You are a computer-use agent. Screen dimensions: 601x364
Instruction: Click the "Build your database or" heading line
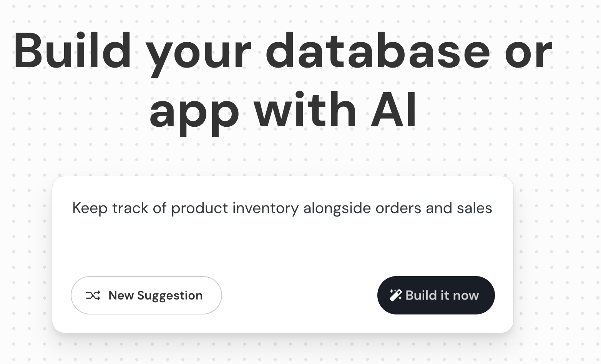coord(283,52)
